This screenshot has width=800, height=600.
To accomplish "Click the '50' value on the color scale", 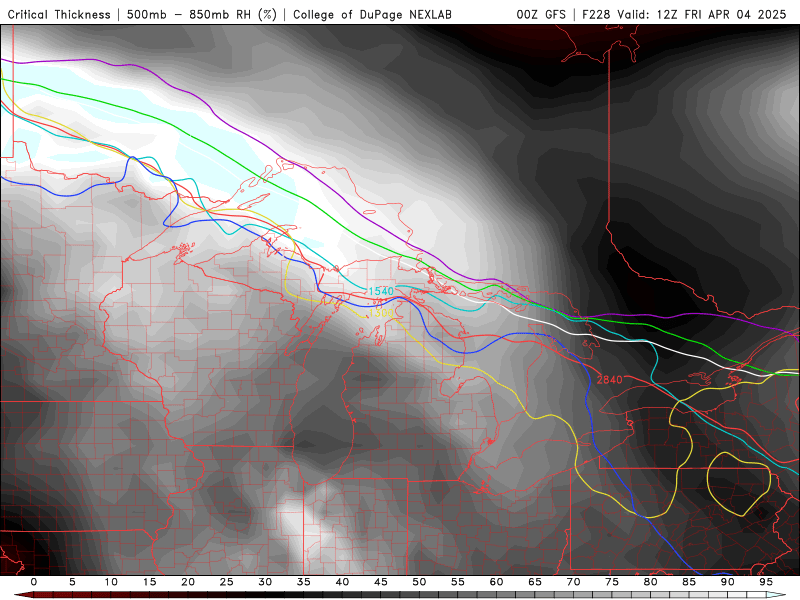I will (419, 582).
